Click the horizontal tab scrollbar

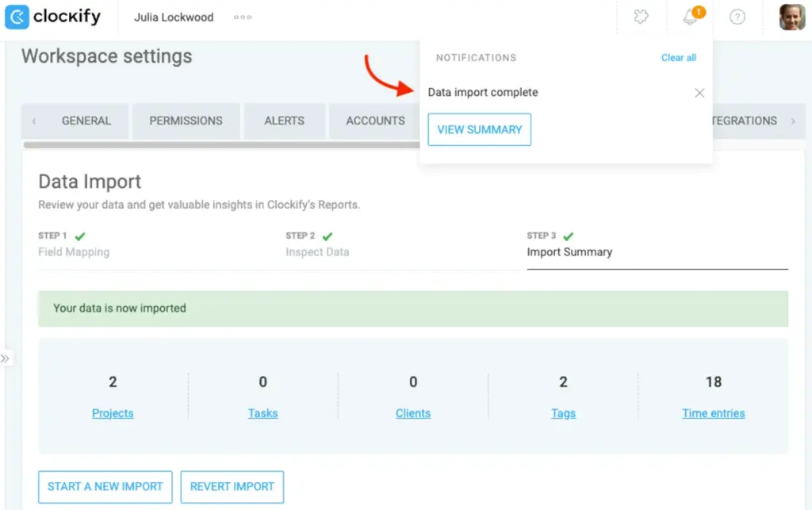(222, 145)
